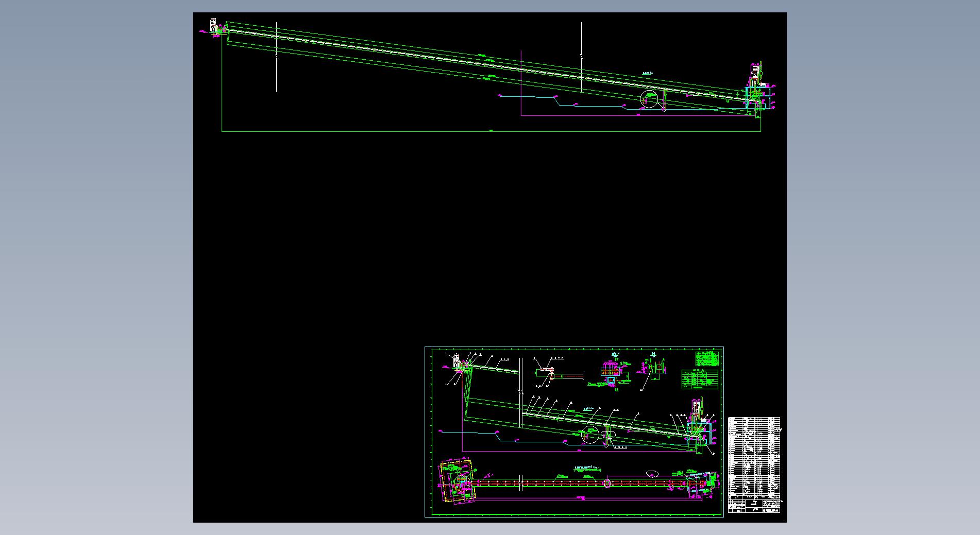
Task: Select the small white ellipse on the plan view conveyor
Action: pyautogui.click(x=607, y=482)
